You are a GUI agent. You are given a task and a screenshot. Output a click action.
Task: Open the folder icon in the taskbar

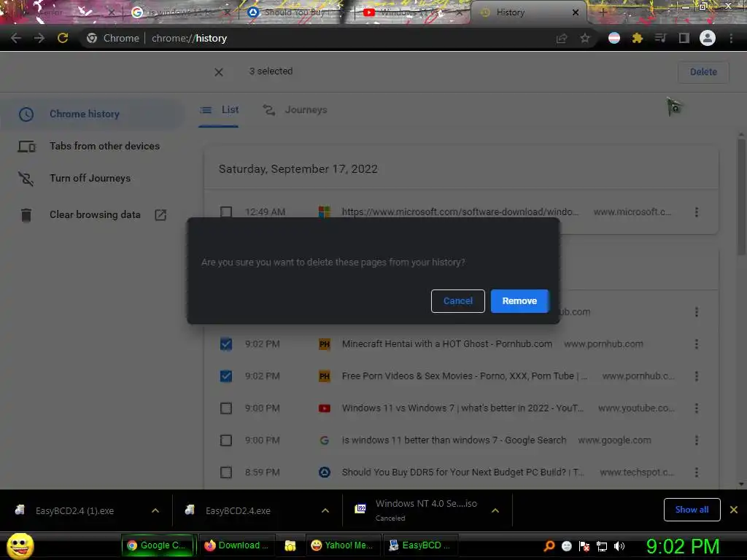[290, 545]
